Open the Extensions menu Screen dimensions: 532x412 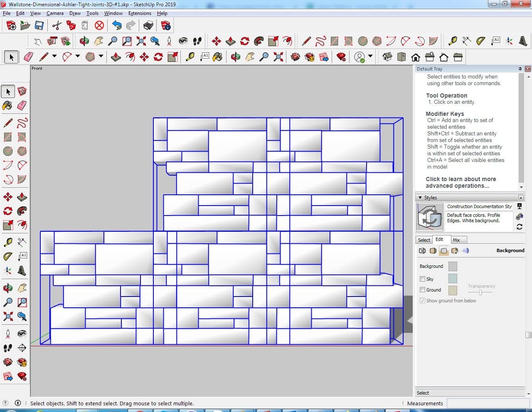(x=140, y=13)
